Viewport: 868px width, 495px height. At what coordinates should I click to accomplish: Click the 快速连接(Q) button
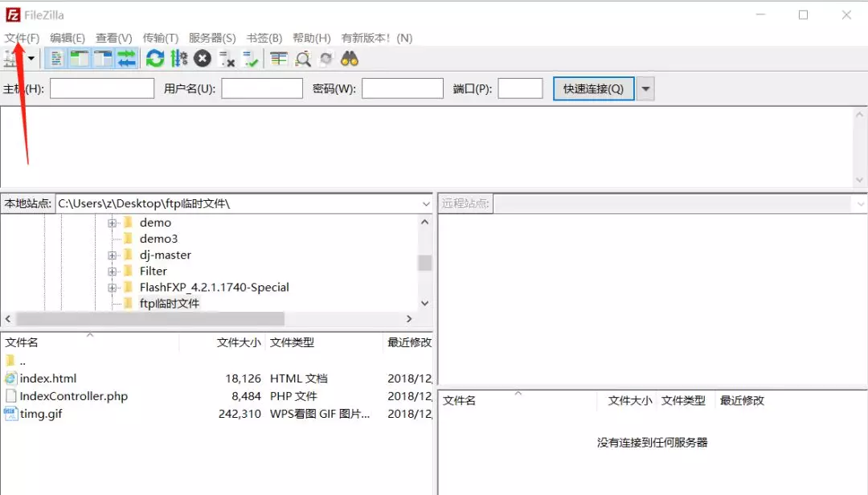(593, 88)
